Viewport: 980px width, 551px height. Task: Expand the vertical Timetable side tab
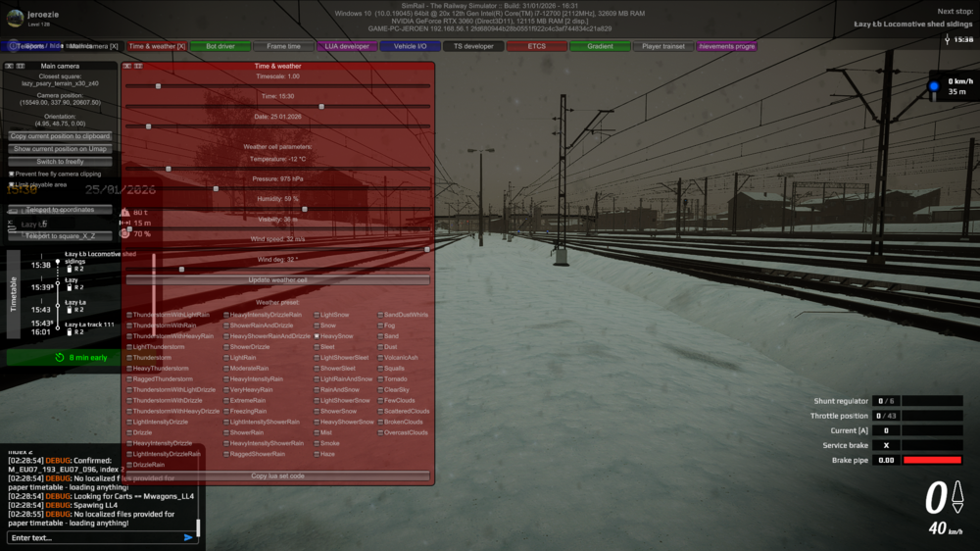13,294
